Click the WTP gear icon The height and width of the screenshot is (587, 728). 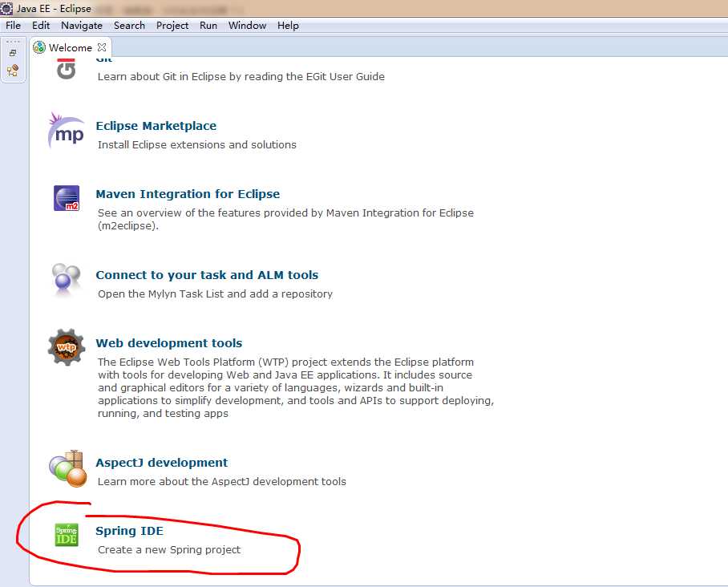(67, 347)
